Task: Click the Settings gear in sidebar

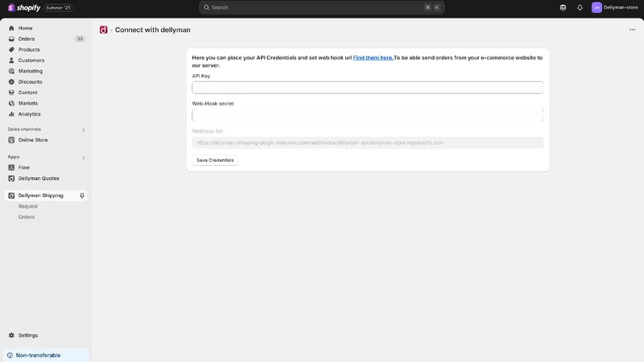Action: pos(11,335)
